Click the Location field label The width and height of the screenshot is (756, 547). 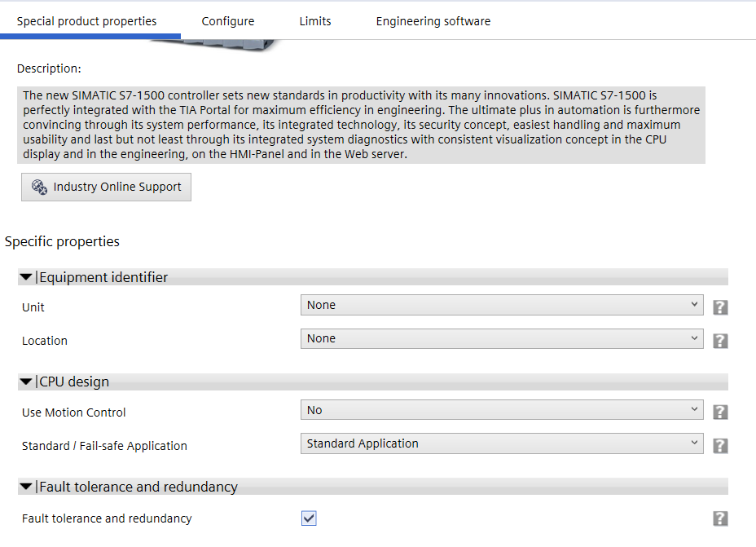point(45,341)
